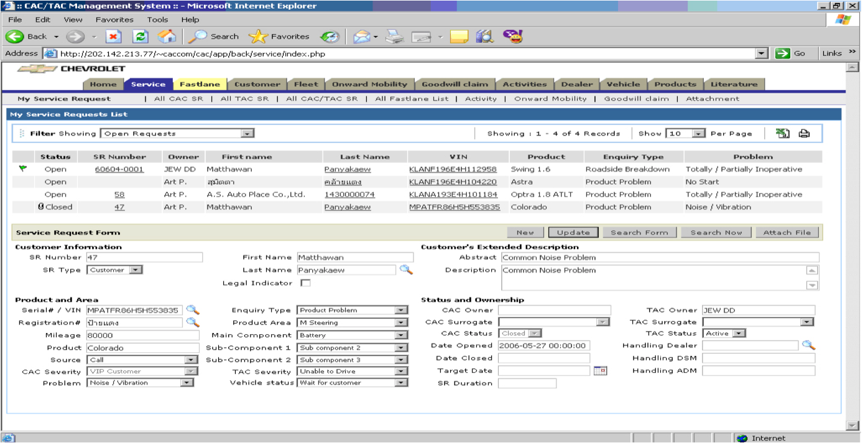868x443 pixels.
Task: Open the browser Search pane
Action: 215,37
